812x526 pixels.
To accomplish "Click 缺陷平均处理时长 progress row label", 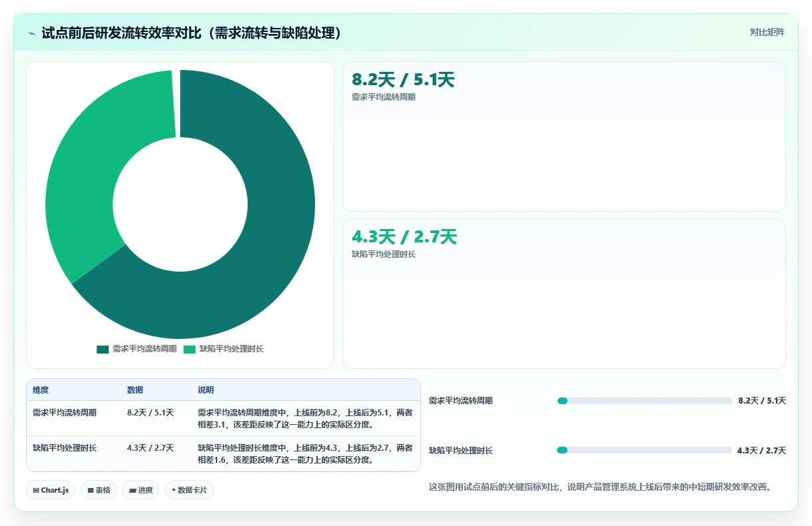I will pos(461,451).
